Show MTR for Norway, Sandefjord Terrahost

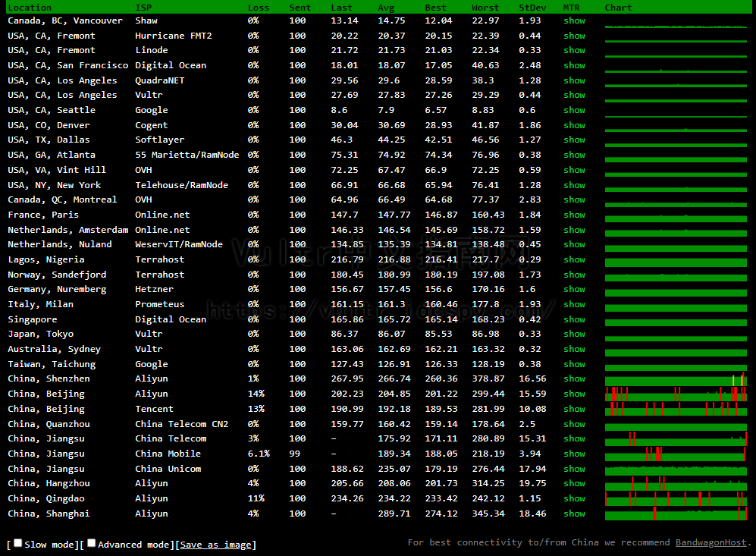click(x=574, y=275)
